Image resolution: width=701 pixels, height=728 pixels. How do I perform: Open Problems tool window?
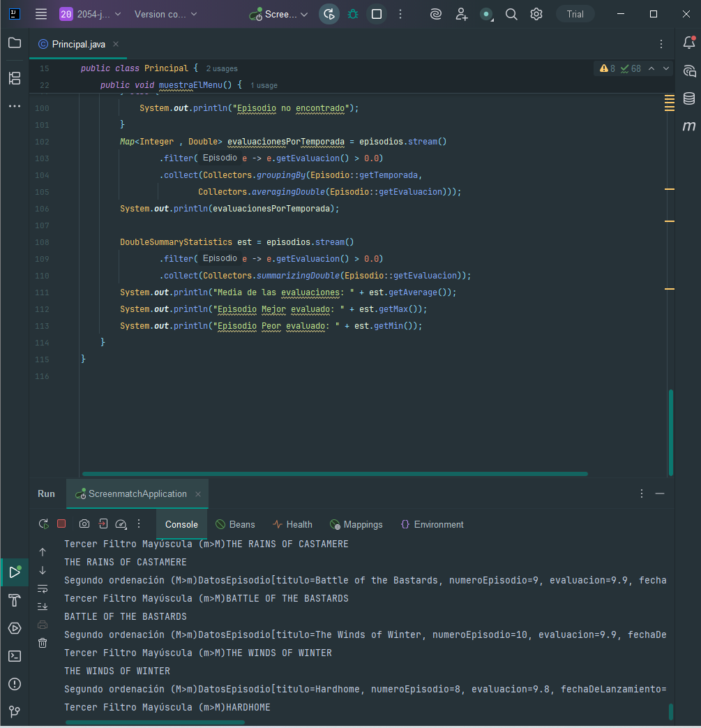pos(15,684)
